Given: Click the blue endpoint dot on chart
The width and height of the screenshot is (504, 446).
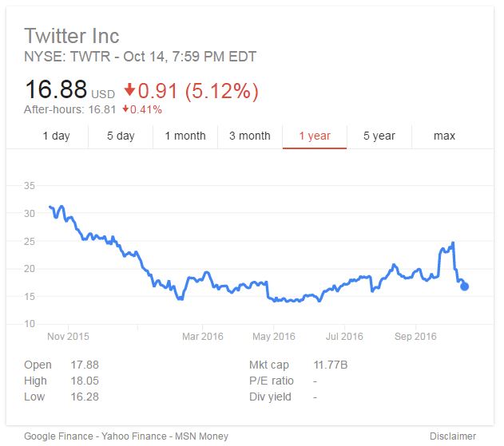Looking at the screenshot, I should (465, 287).
